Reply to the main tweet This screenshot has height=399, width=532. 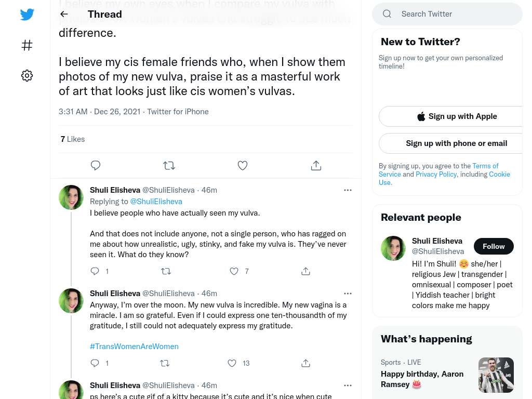pyautogui.click(x=96, y=165)
